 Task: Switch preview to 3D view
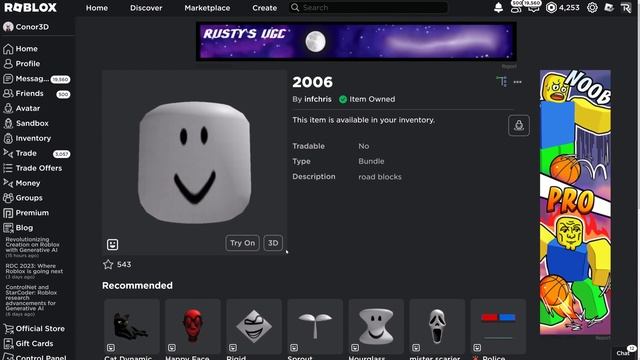[x=273, y=243]
